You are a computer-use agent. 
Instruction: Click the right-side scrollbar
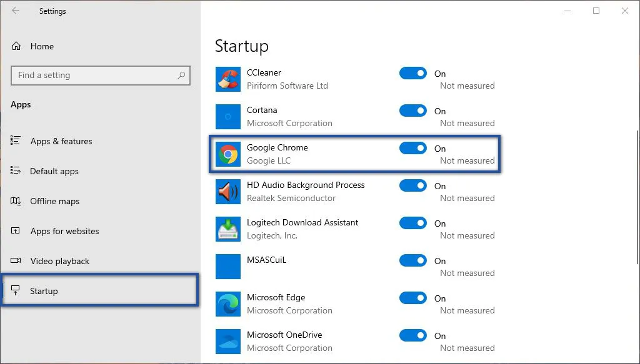[x=636, y=187]
